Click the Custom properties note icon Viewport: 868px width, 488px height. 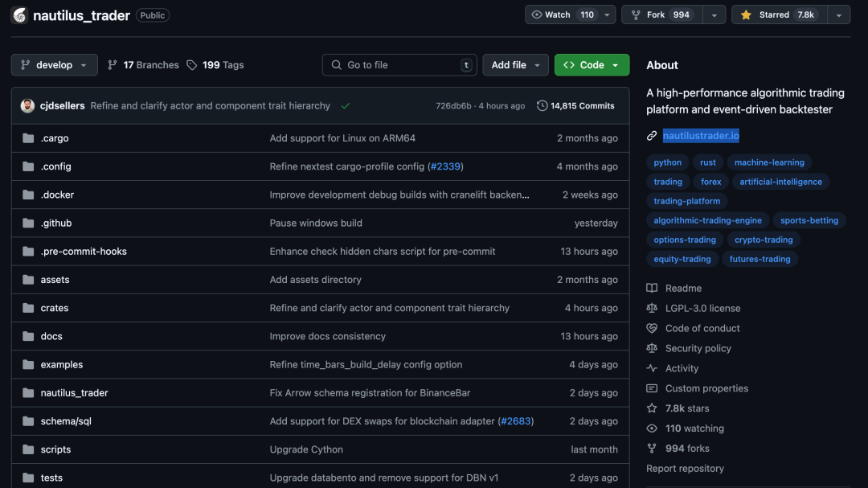point(652,388)
